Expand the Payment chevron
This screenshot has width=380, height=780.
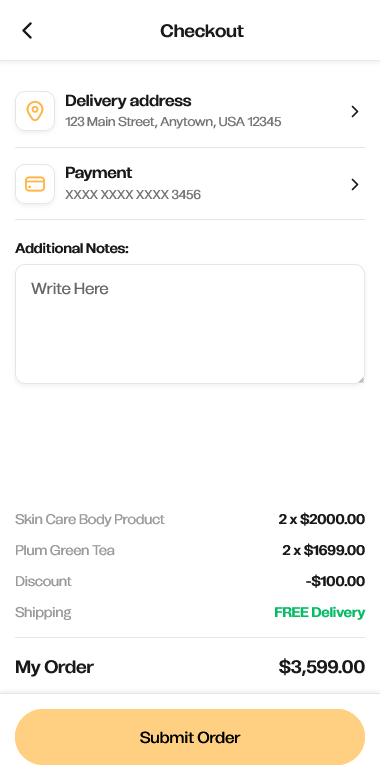pos(355,185)
